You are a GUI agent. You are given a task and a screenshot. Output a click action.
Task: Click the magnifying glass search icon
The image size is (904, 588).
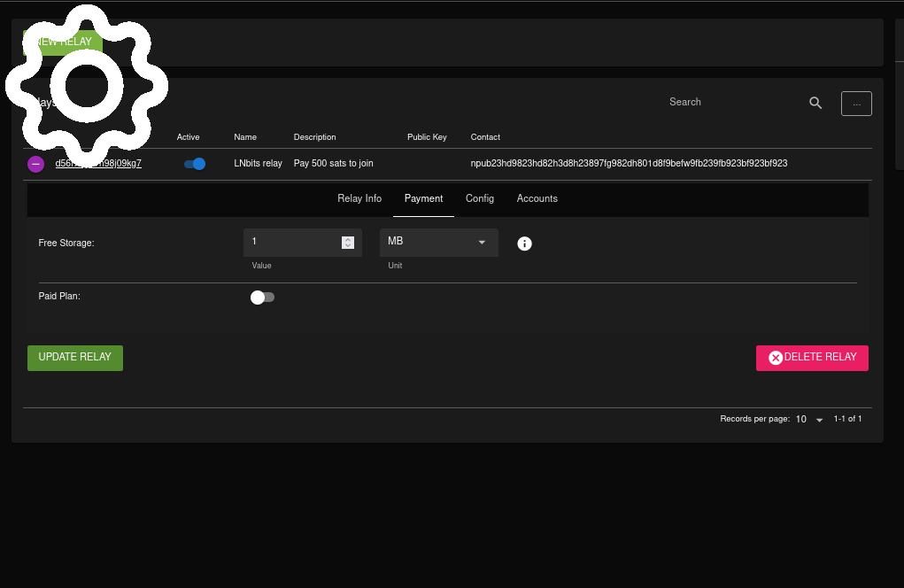[815, 103]
